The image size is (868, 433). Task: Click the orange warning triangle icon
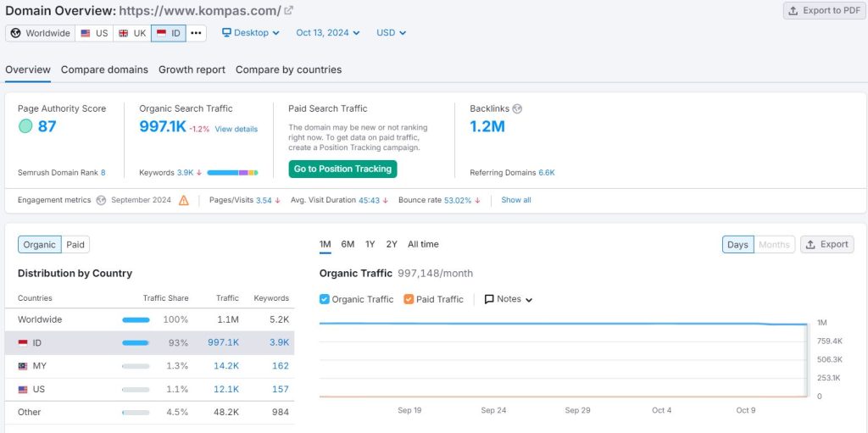pyautogui.click(x=184, y=201)
